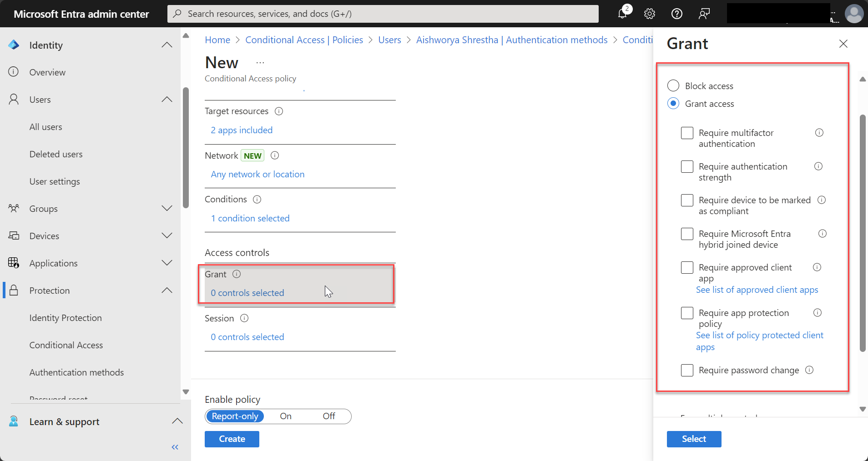868x461 pixels.
Task: Open Authentication methods in sidebar
Action: click(76, 372)
